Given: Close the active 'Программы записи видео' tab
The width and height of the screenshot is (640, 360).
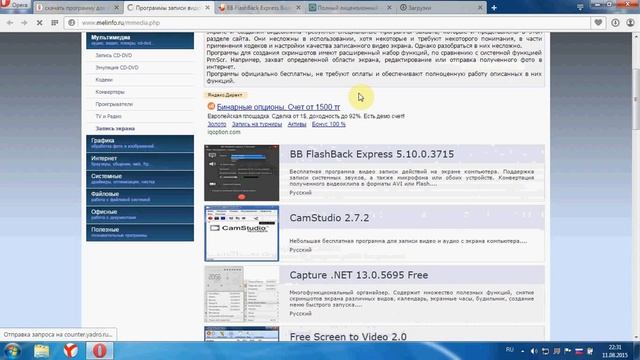Looking at the screenshot, I should click(x=207, y=7).
